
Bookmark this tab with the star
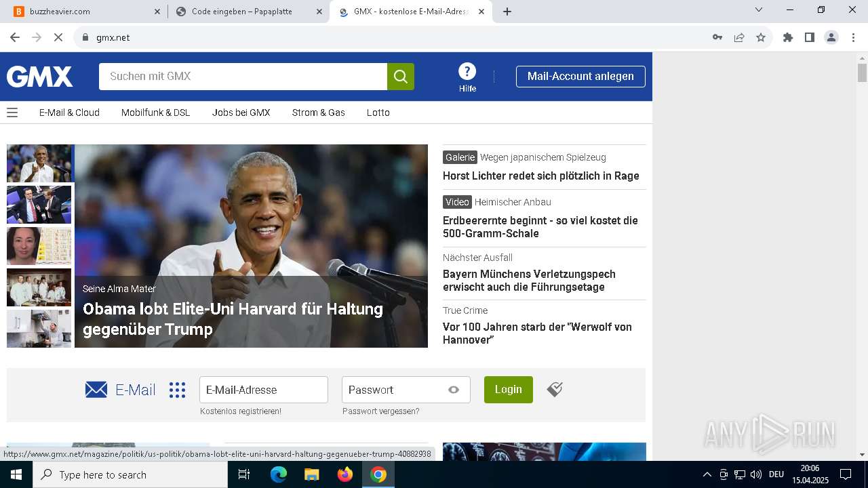761,37
